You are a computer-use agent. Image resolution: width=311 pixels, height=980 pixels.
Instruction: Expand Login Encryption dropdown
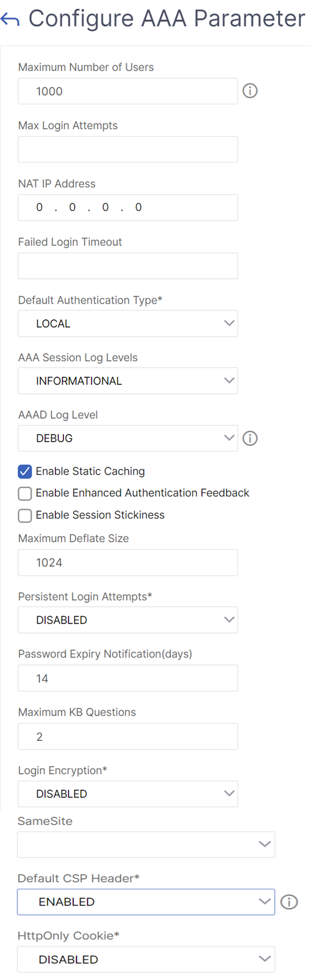click(128, 794)
